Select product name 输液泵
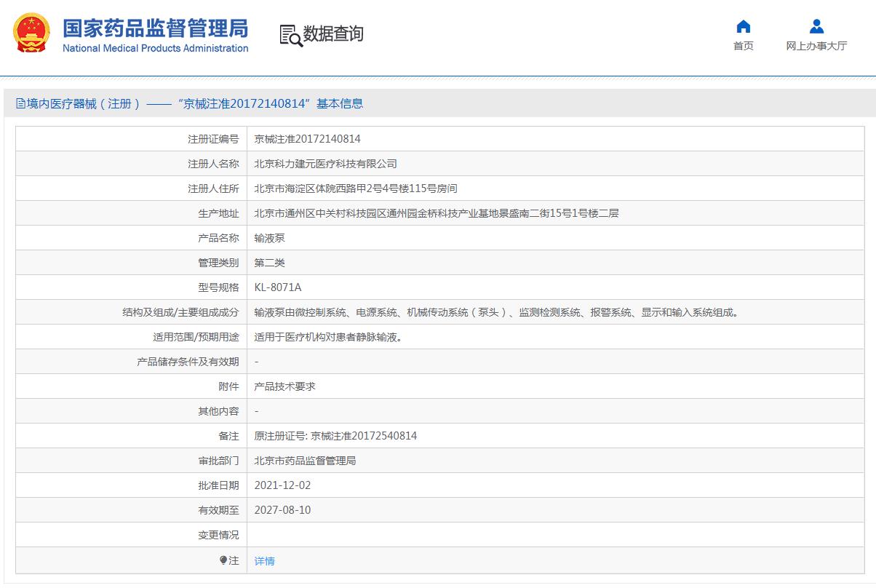This screenshot has height=588, width=876. (270, 238)
